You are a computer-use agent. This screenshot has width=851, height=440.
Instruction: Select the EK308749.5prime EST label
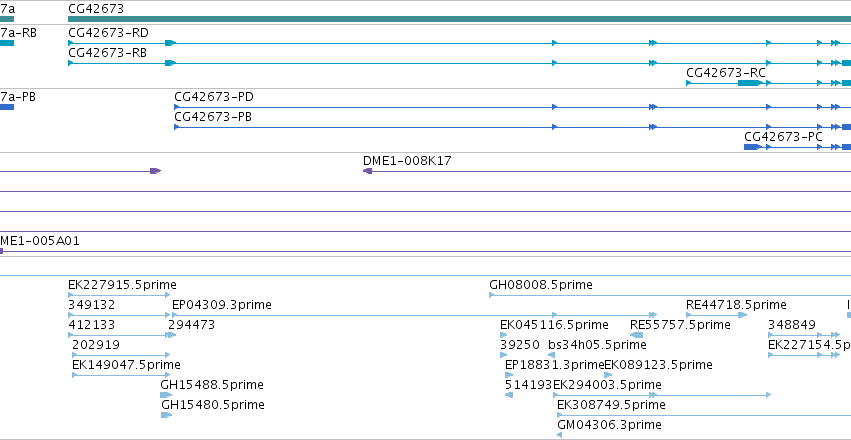click(612, 405)
